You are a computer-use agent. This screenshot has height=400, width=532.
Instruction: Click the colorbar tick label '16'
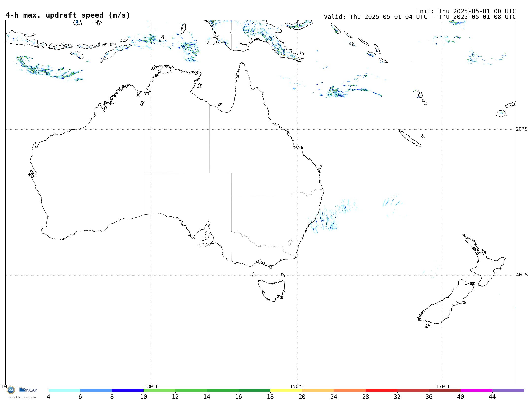[238, 397]
